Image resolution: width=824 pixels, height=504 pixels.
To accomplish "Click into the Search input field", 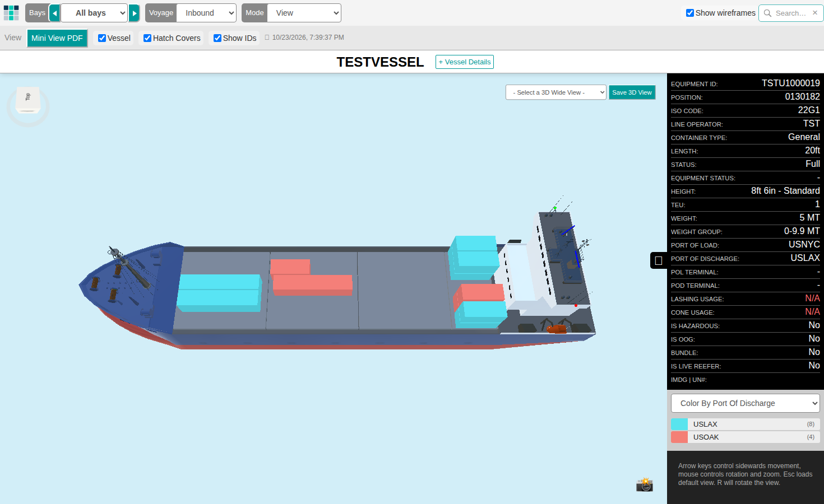I will 791,13.
